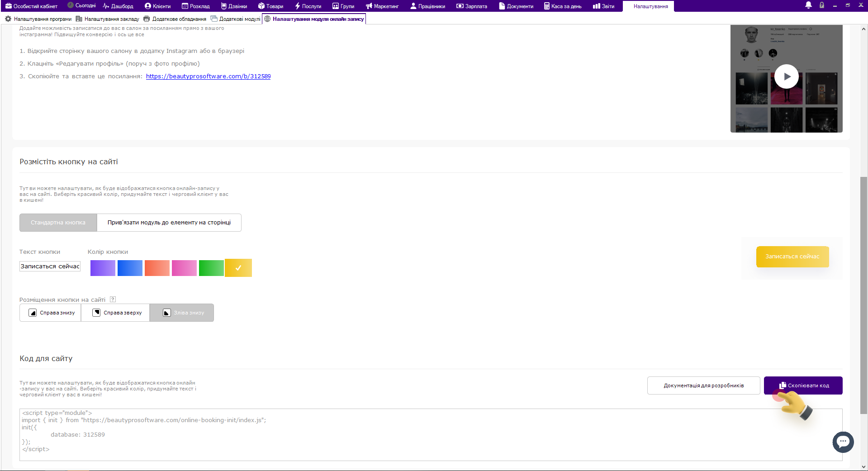Click the Маркетинг megaphone icon
This screenshot has width=868, height=471.
369,6
